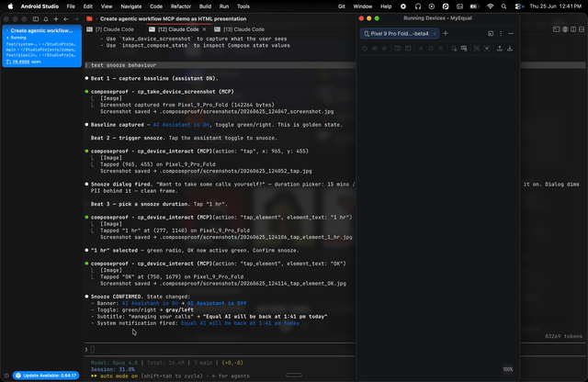588x382 pixels.
Task: Select the Create agentic workflow session card
Action: click(41, 46)
